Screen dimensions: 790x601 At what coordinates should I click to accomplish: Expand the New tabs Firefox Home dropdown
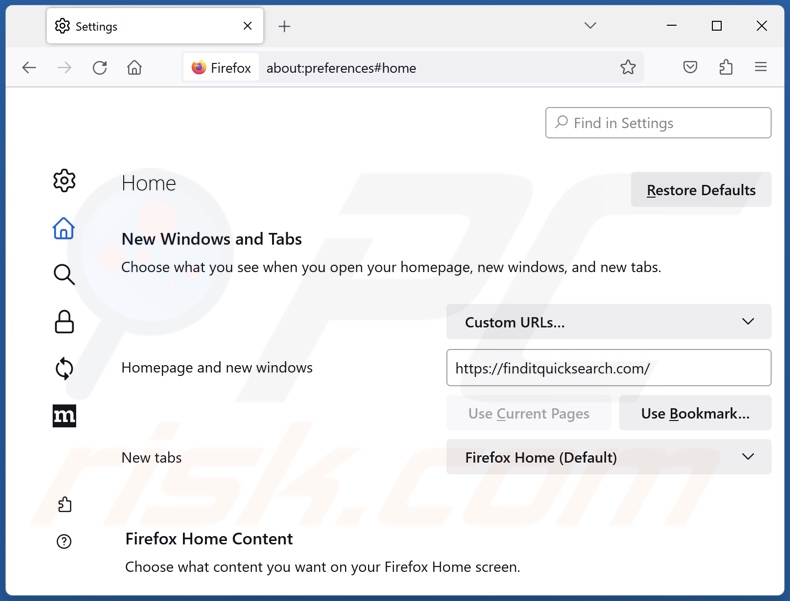(x=608, y=457)
